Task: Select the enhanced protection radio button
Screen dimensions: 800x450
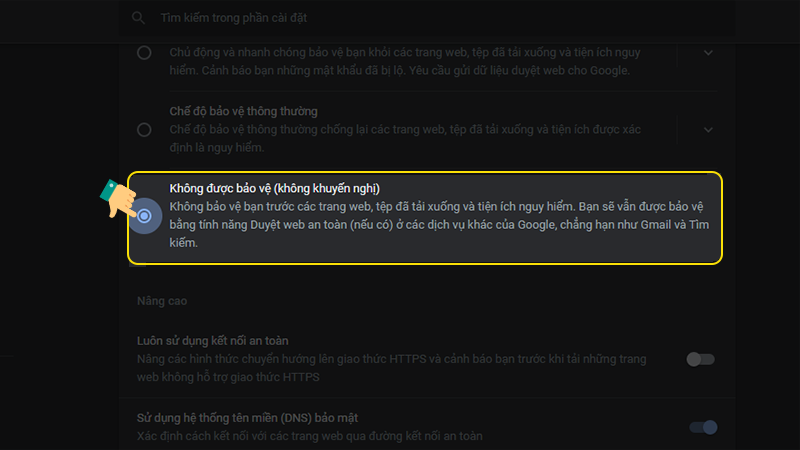Action: point(144,53)
